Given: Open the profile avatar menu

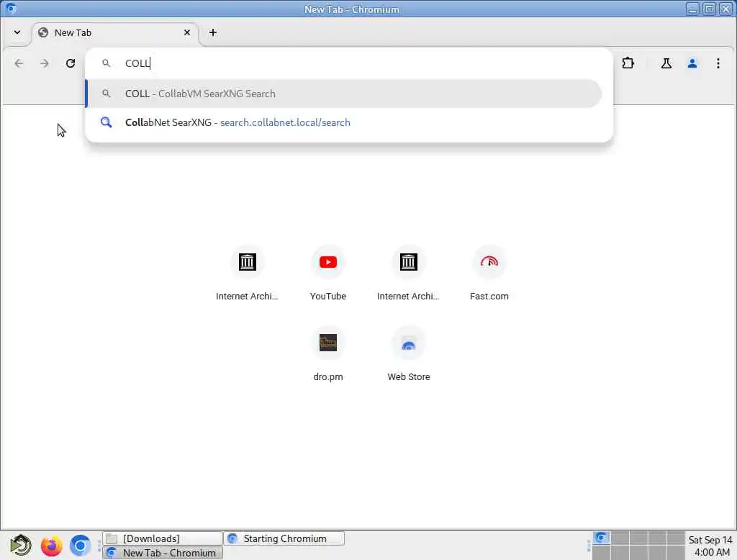Looking at the screenshot, I should click(692, 63).
